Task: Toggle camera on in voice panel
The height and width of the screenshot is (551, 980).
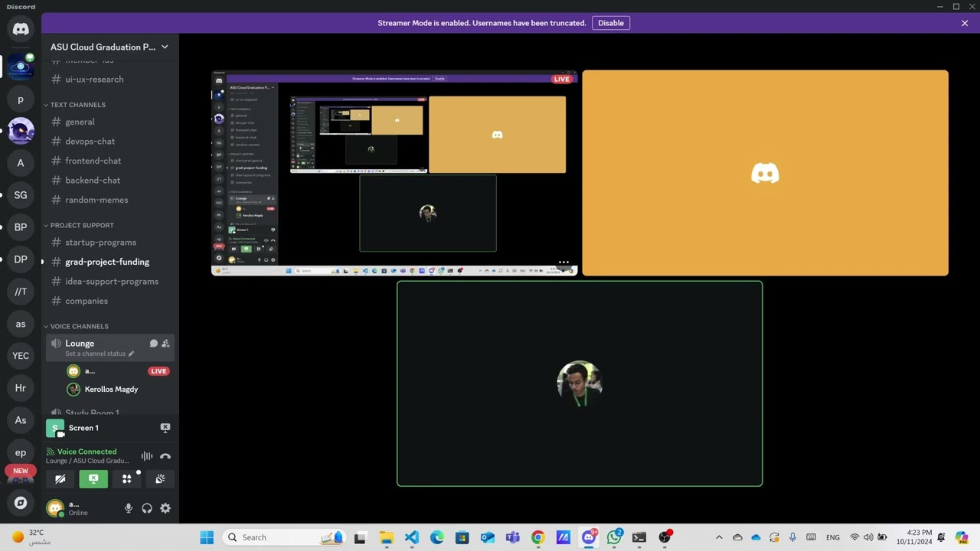Action: point(60,479)
